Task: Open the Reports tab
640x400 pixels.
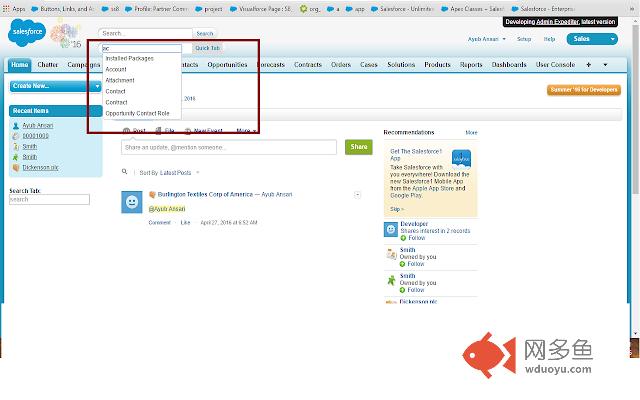Action: coord(471,64)
